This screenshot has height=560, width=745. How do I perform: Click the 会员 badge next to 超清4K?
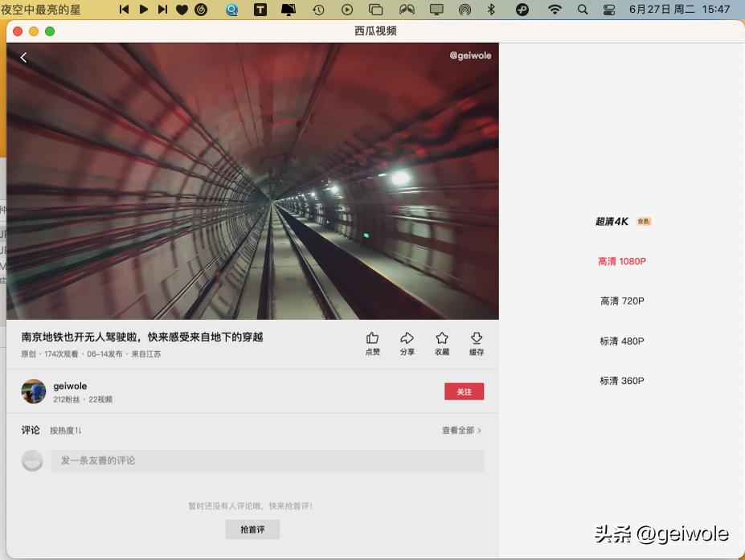point(644,221)
